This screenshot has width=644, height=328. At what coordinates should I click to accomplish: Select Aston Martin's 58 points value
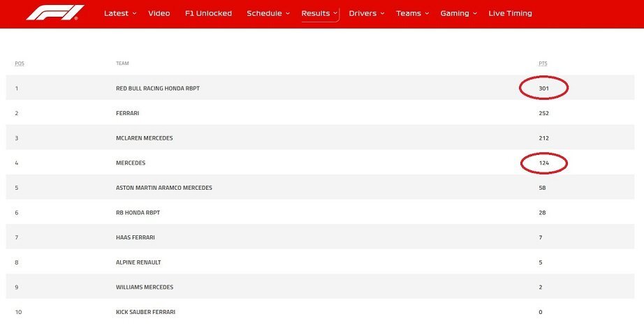(x=542, y=188)
